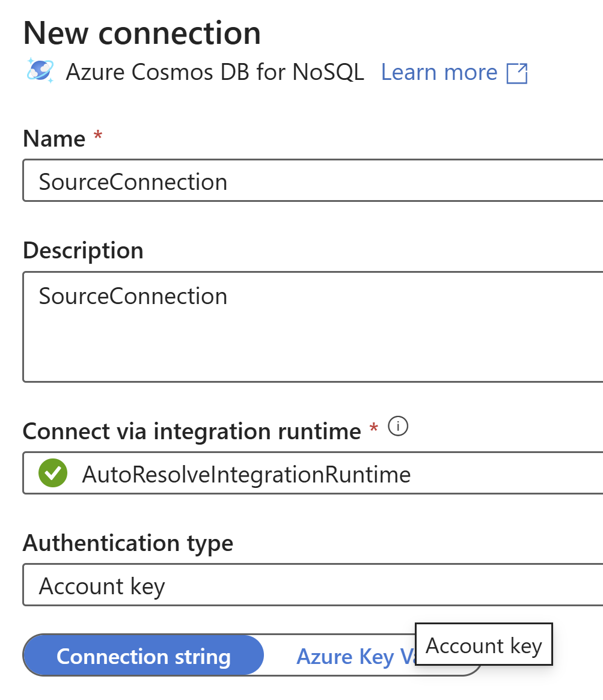Click the Name label
Image resolution: width=603 pixels, height=700 pixels.
point(54,139)
